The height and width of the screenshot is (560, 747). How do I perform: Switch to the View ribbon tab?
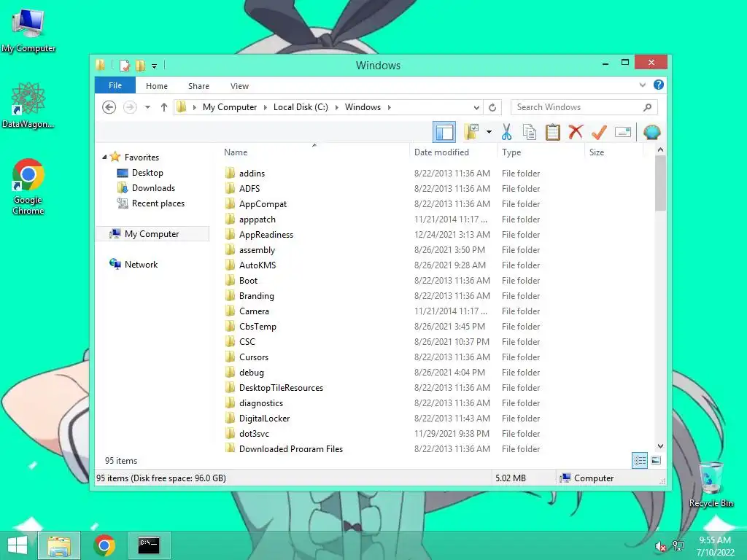(x=239, y=86)
